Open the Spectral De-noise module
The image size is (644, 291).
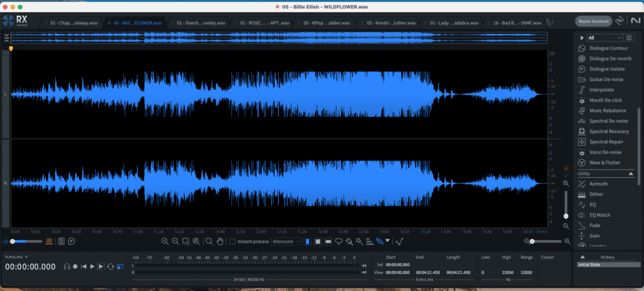603,121
